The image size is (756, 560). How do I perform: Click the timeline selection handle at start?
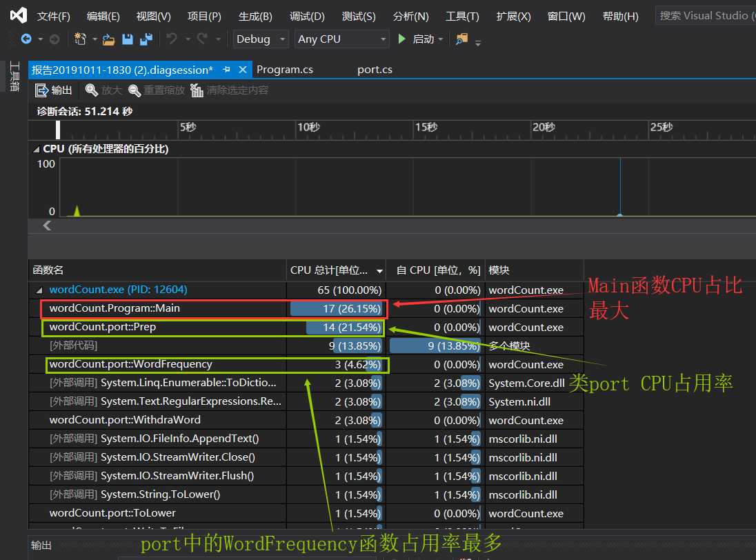pyautogui.click(x=58, y=130)
